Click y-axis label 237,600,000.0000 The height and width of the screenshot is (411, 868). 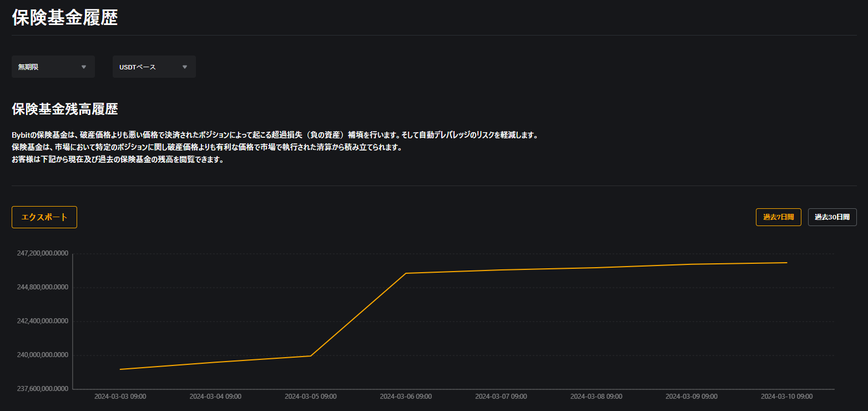click(x=43, y=389)
